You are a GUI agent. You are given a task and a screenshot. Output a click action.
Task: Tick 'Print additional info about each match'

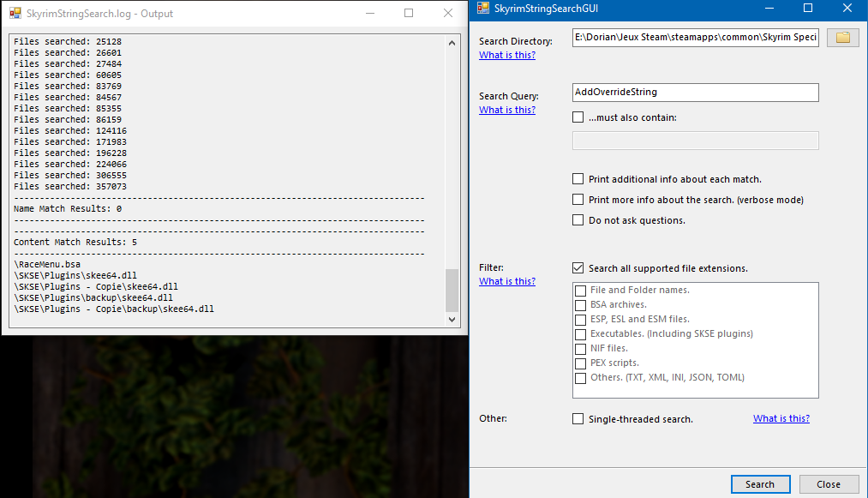[x=578, y=179]
